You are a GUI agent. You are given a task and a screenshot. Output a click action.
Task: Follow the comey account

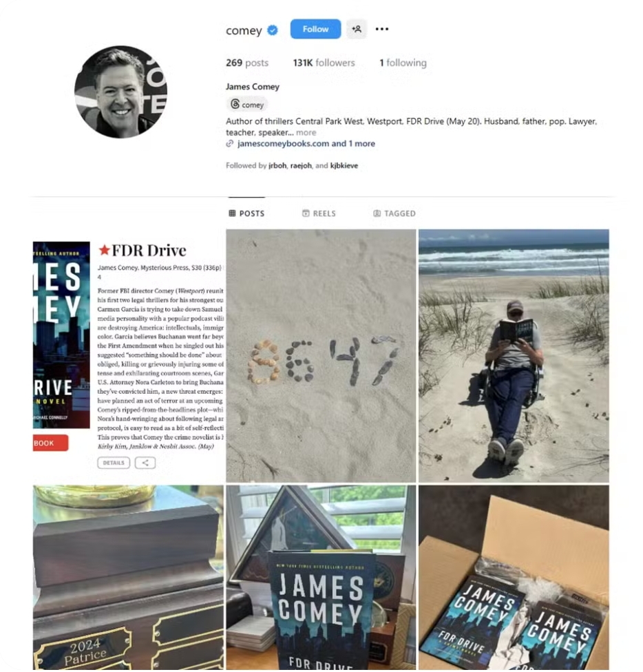316,29
